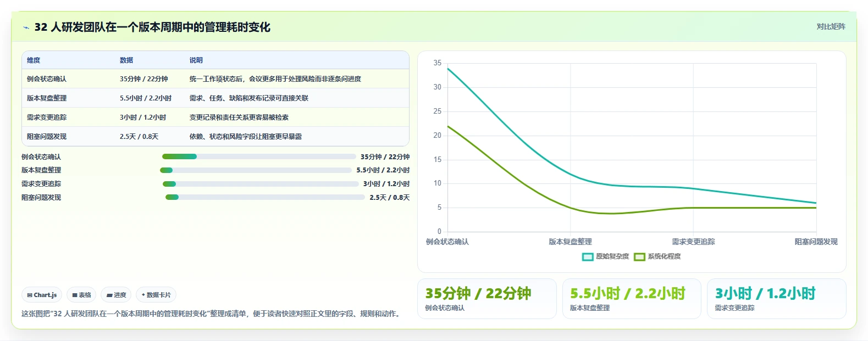Click the 对比矩阵 label in the header
Image resolution: width=868 pixels, height=341 pixels.
pyautogui.click(x=831, y=26)
